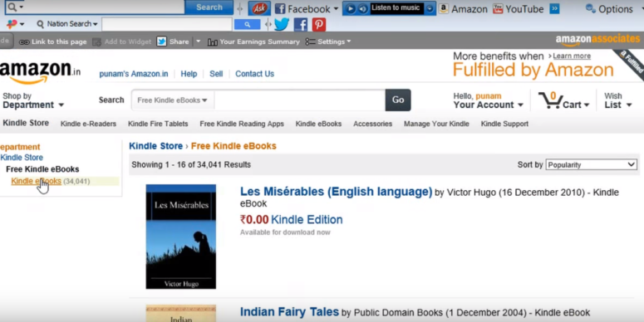Click the red Ask icon
This screenshot has height=322, width=644.
pos(259,8)
